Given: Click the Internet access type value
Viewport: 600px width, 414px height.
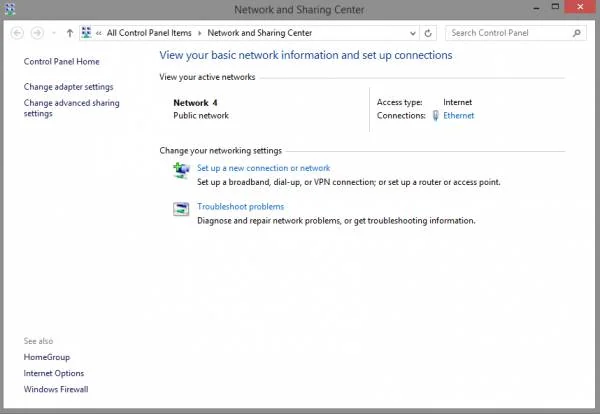Looking at the screenshot, I should [457, 102].
